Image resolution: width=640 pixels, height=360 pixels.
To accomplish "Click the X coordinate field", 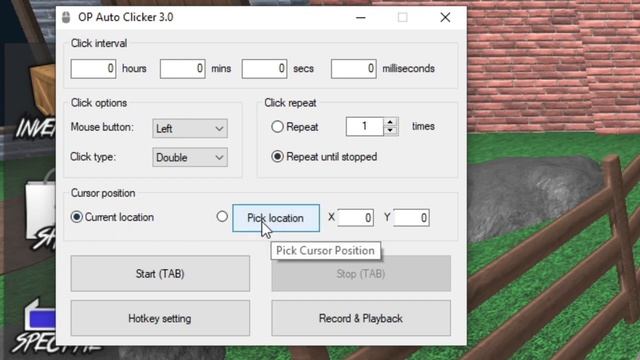I will pyautogui.click(x=355, y=218).
